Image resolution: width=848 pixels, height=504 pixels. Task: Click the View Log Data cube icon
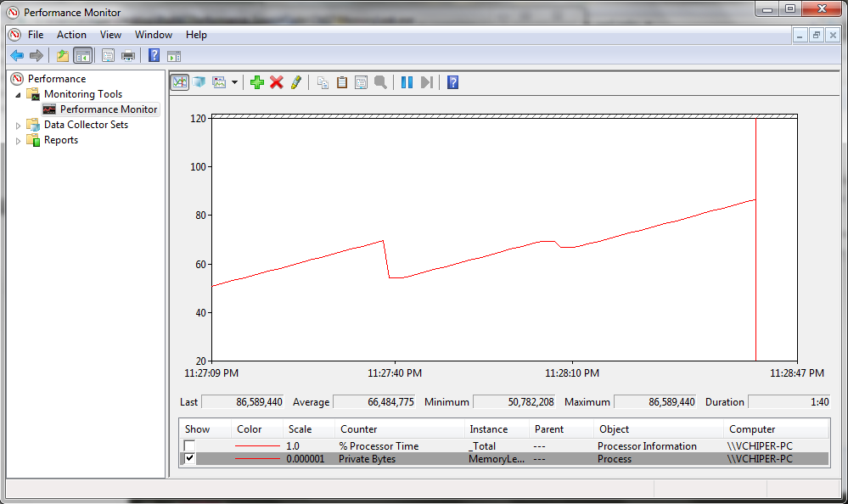point(199,82)
